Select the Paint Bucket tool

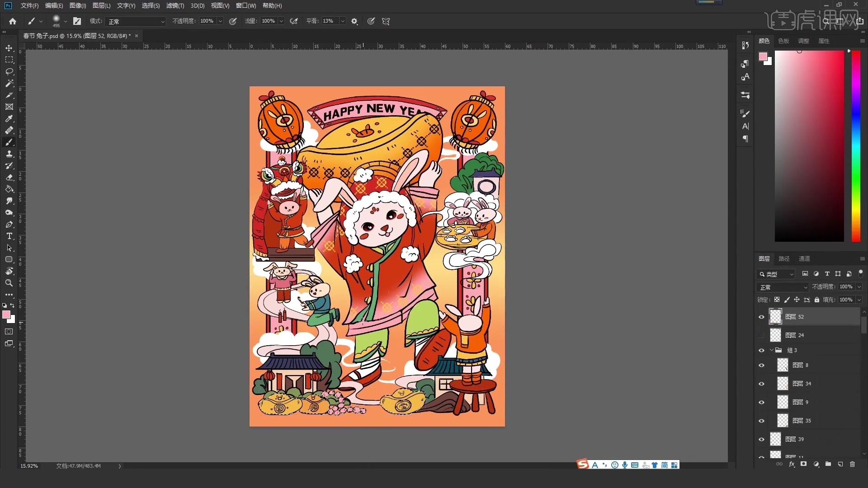[9, 189]
